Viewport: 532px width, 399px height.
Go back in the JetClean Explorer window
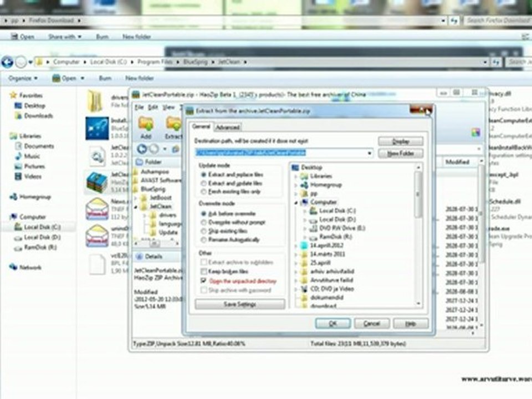tap(7, 62)
